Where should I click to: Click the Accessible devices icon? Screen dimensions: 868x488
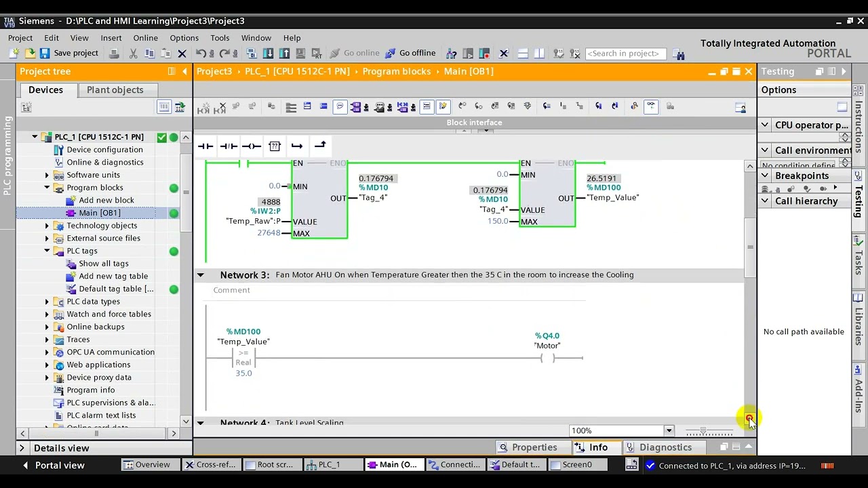pos(452,53)
